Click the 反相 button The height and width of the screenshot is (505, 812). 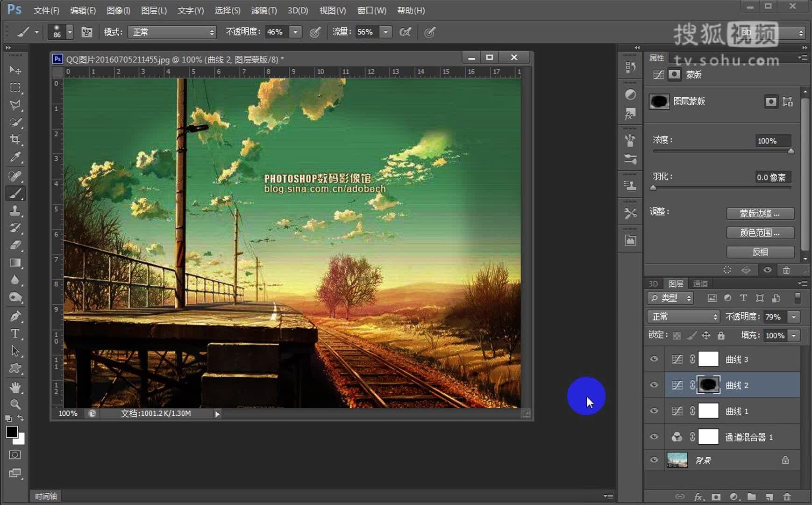(x=760, y=252)
